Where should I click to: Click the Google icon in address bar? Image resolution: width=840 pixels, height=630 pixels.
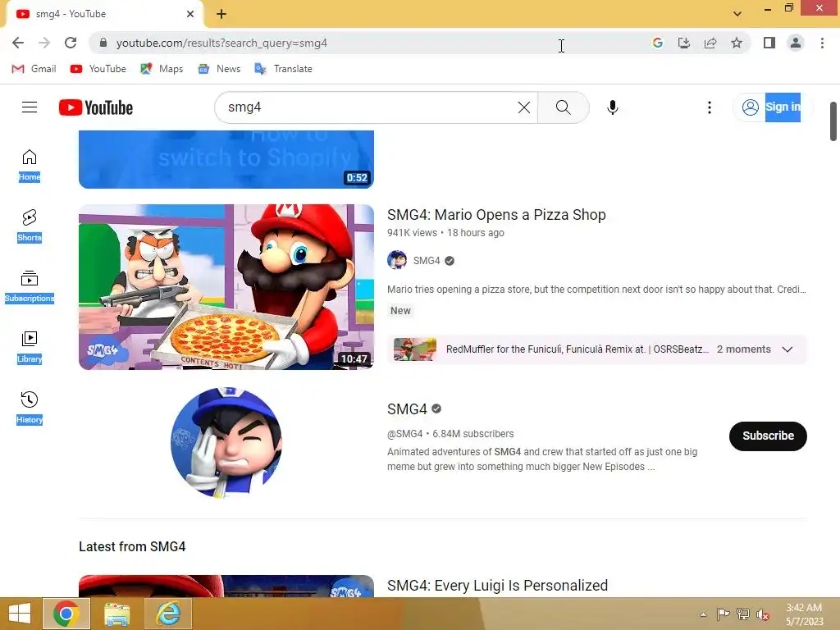[657, 43]
